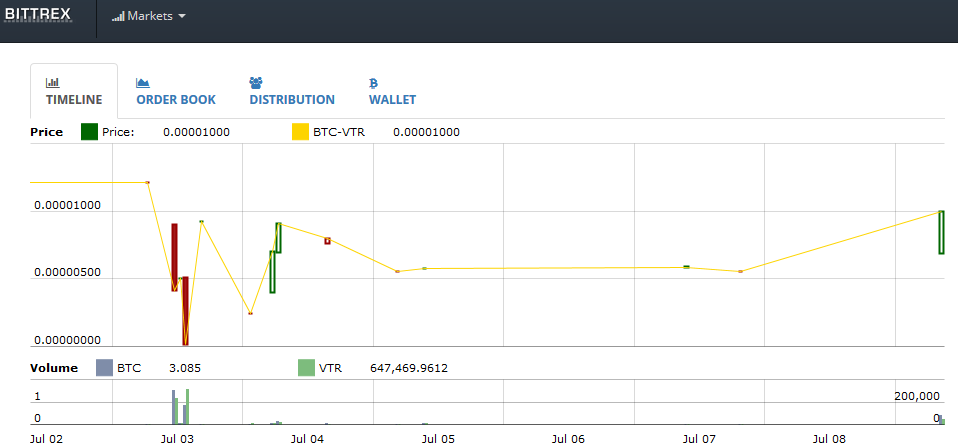Image resolution: width=958 pixels, height=448 pixels.
Task: Click the tallest blue-gray BTC volume bar
Action: [x=174, y=407]
